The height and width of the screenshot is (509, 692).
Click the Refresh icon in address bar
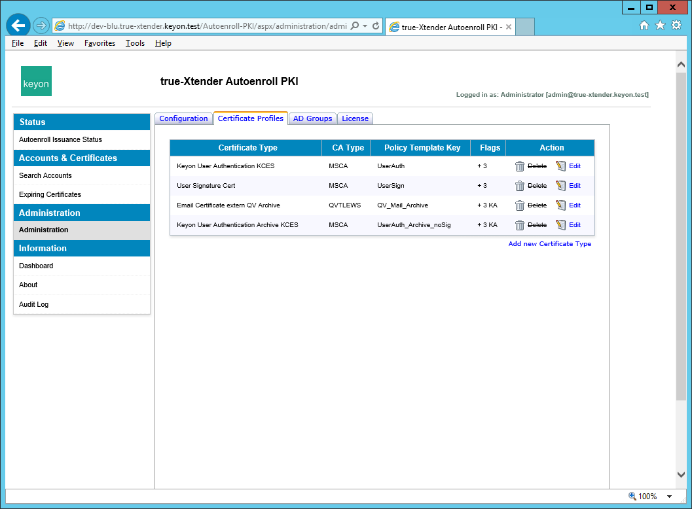coord(376,26)
